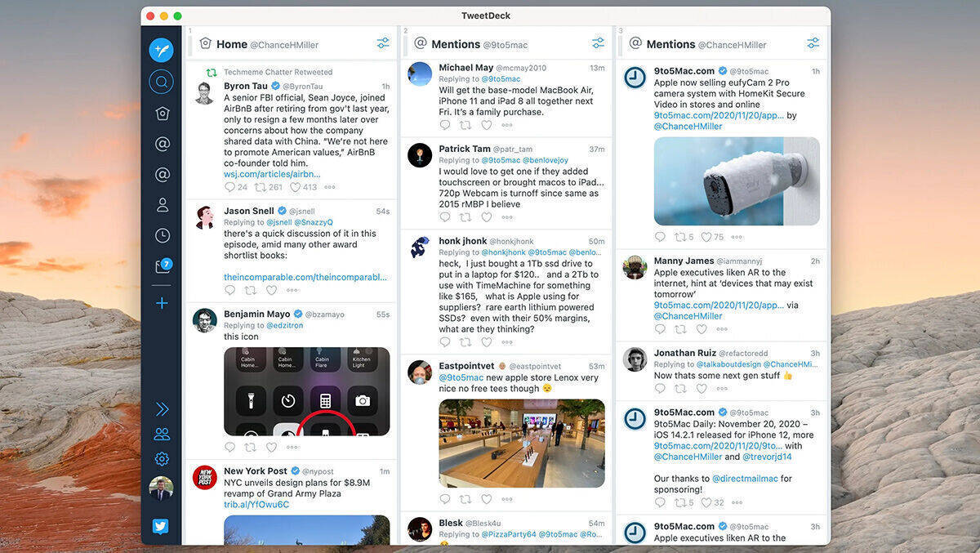This screenshot has height=553, width=980.
Task: Like Jason Snell's tweet
Action: [x=271, y=290]
